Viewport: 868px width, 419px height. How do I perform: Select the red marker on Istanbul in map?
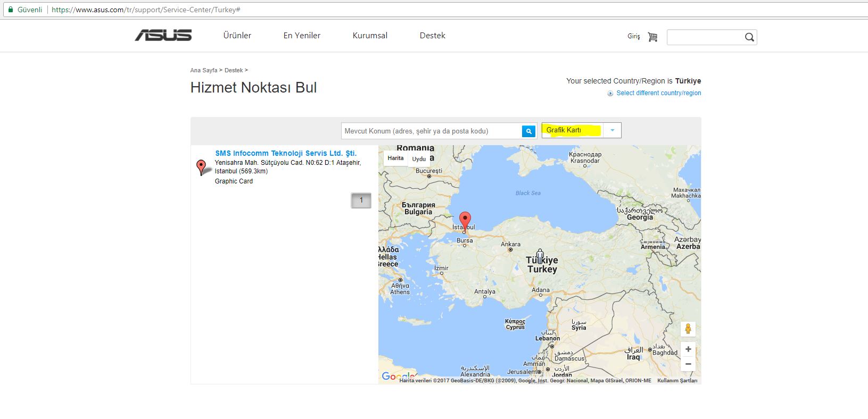[465, 222]
